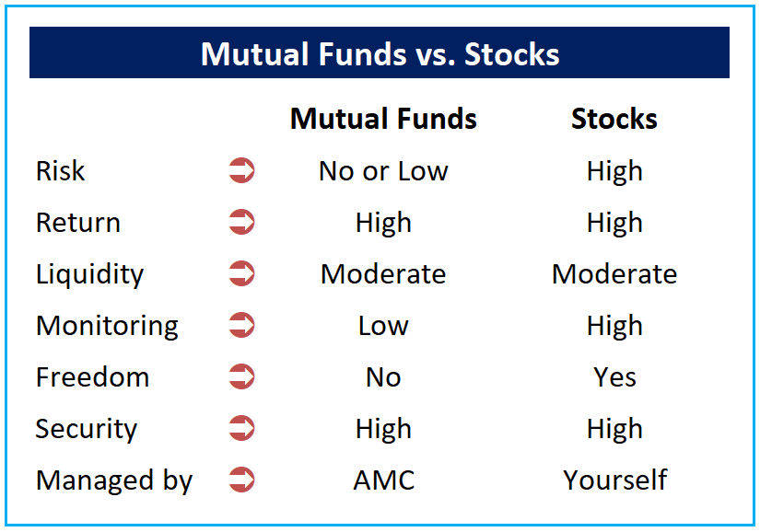Click the red arrow icon beside Freedom
This screenshot has height=532, width=760.
point(241,377)
